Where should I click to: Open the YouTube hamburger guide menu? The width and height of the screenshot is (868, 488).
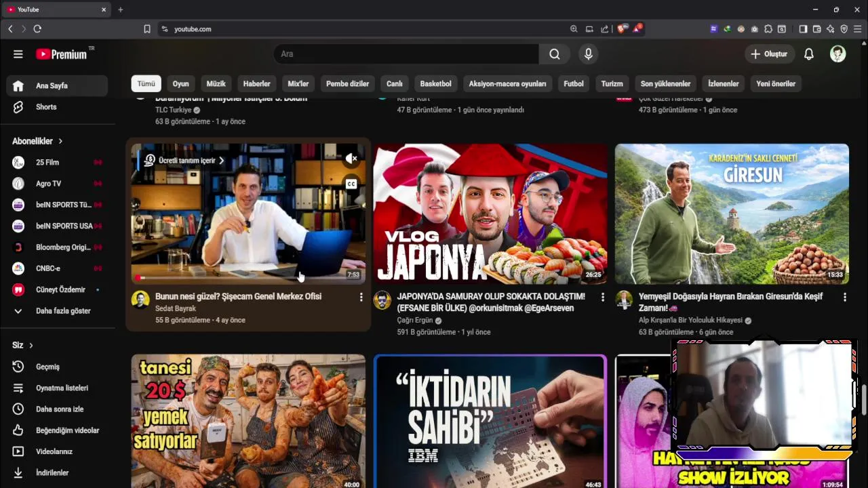(18, 54)
